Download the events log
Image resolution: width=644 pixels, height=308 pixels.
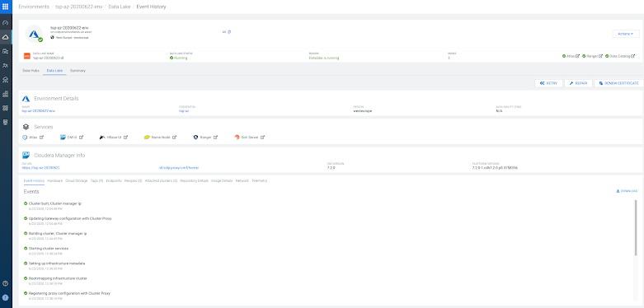(628, 192)
